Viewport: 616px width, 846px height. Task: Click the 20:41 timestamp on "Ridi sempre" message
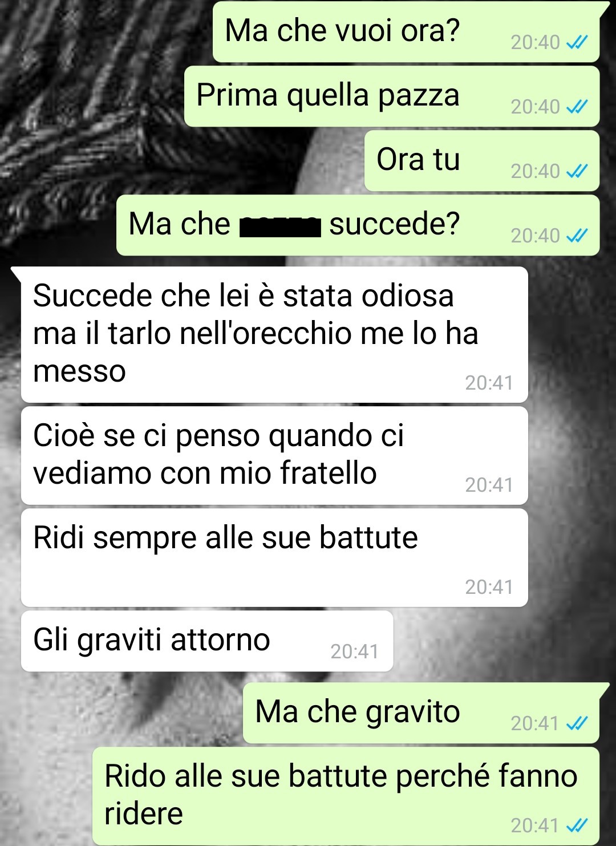click(x=489, y=587)
